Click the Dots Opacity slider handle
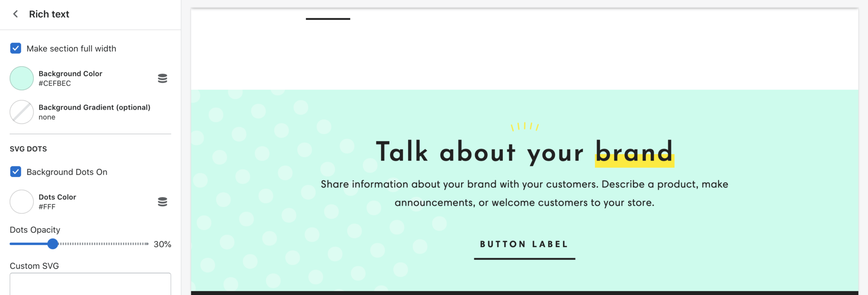Image resolution: width=868 pixels, height=295 pixels. pos(53,244)
